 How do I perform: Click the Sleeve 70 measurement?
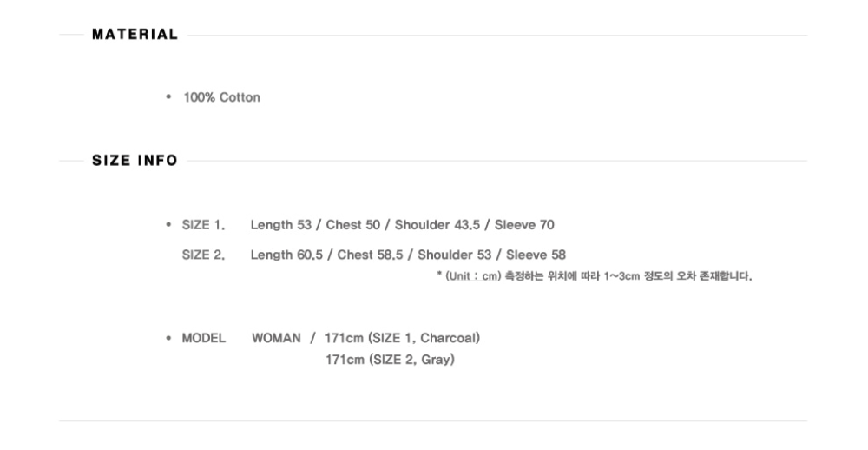(x=524, y=225)
